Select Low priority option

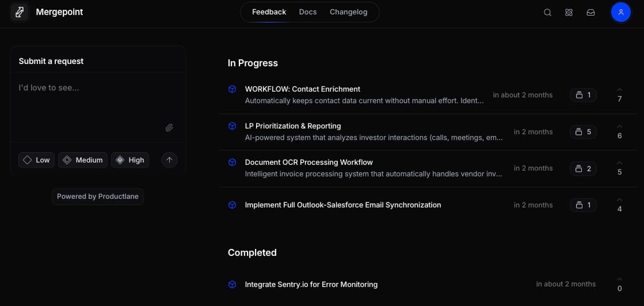(x=37, y=160)
